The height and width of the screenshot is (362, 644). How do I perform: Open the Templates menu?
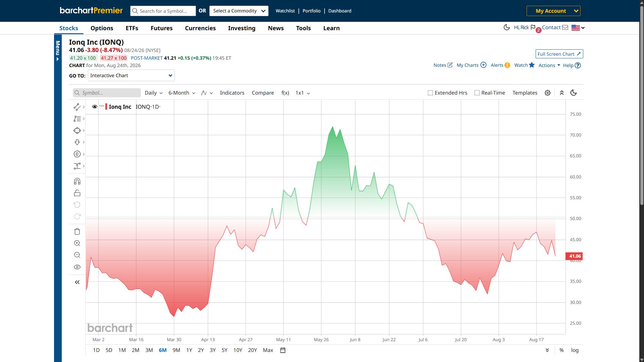click(x=525, y=93)
